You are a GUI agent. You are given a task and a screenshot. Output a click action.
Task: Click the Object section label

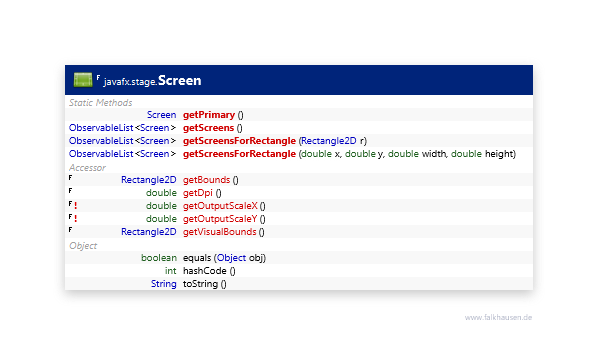tap(83, 246)
